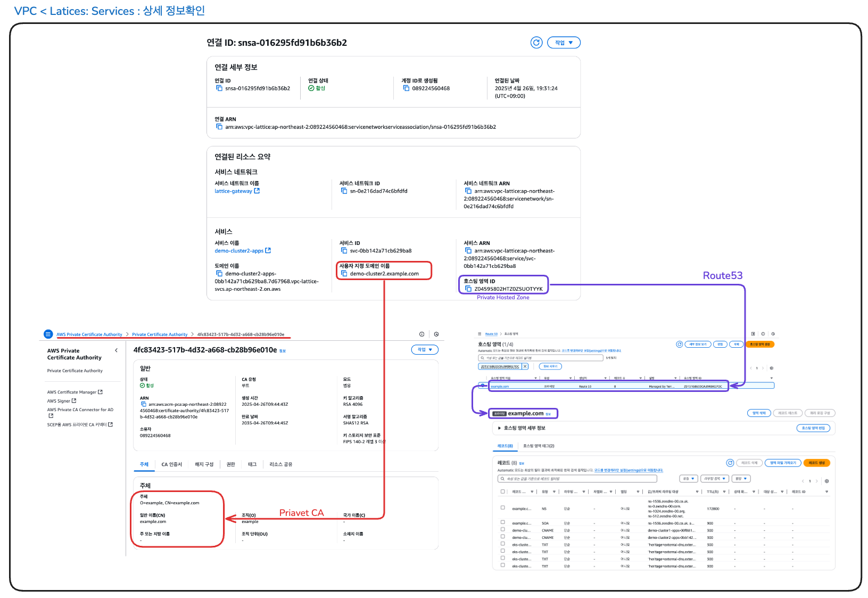Image resolution: width=868 pixels, height=598 pixels.
Task: Check the SOA record row checkbox
Action: [503, 522]
